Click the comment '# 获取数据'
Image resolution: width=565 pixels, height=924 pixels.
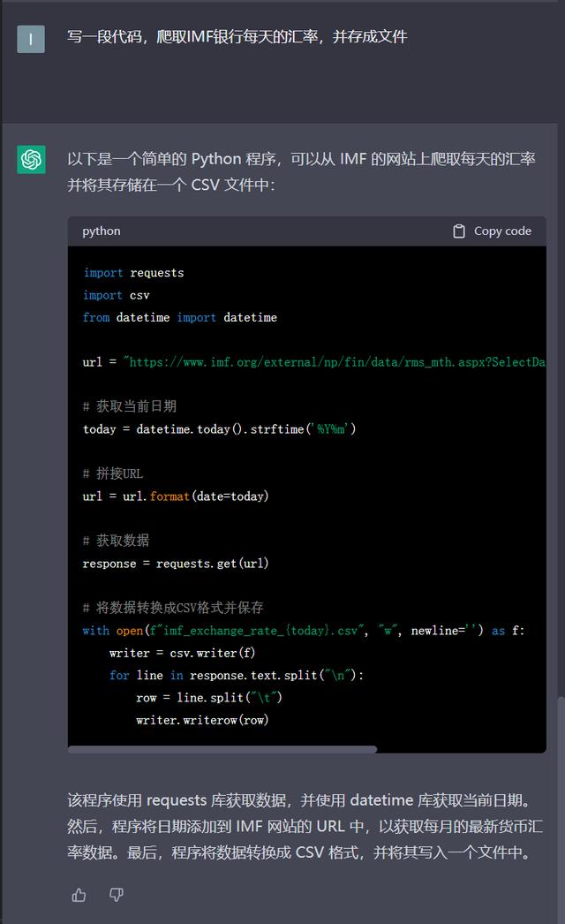116,541
